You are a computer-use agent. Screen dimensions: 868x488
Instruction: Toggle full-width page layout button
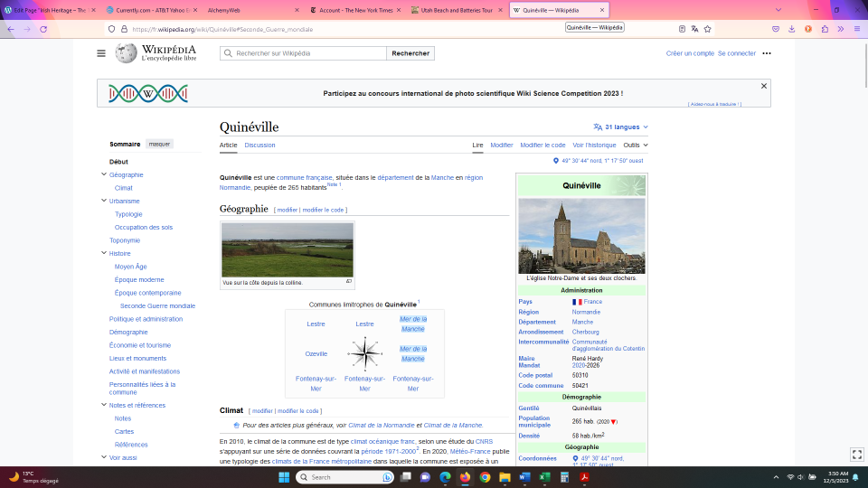(x=857, y=454)
